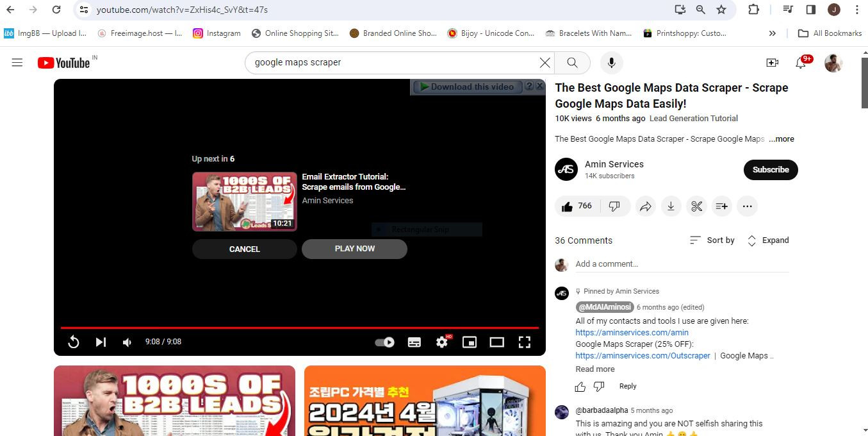Open aminservices.com/Outscraper link

click(x=643, y=356)
